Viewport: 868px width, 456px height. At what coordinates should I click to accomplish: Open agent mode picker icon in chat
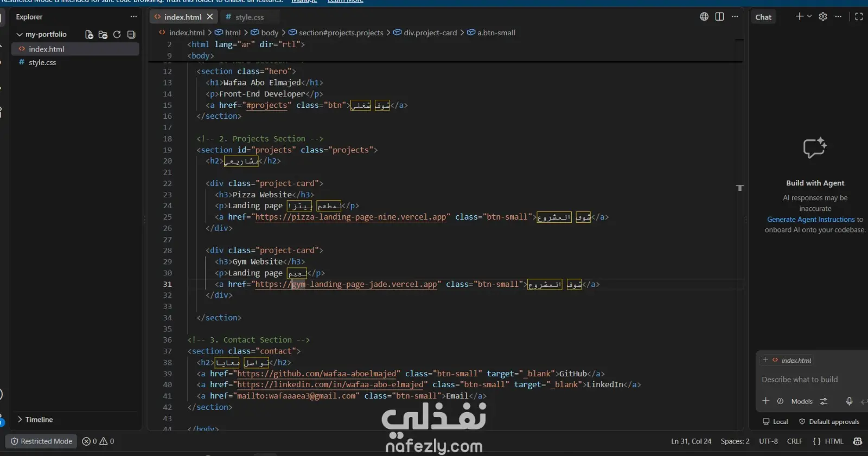pyautogui.click(x=780, y=401)
